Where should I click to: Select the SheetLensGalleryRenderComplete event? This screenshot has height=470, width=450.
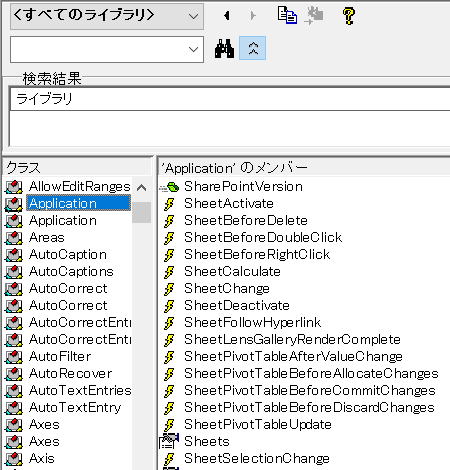pos(292,339)
